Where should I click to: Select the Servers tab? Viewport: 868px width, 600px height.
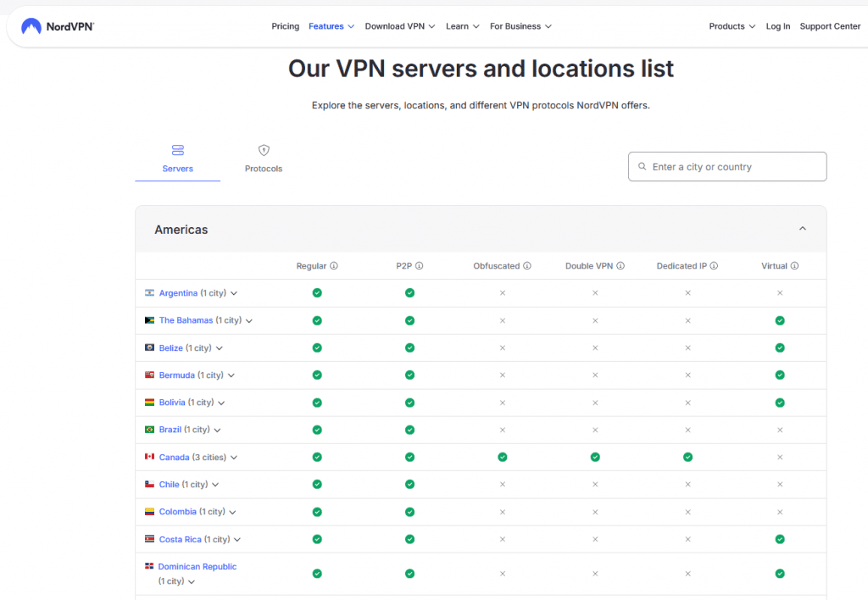177,159
